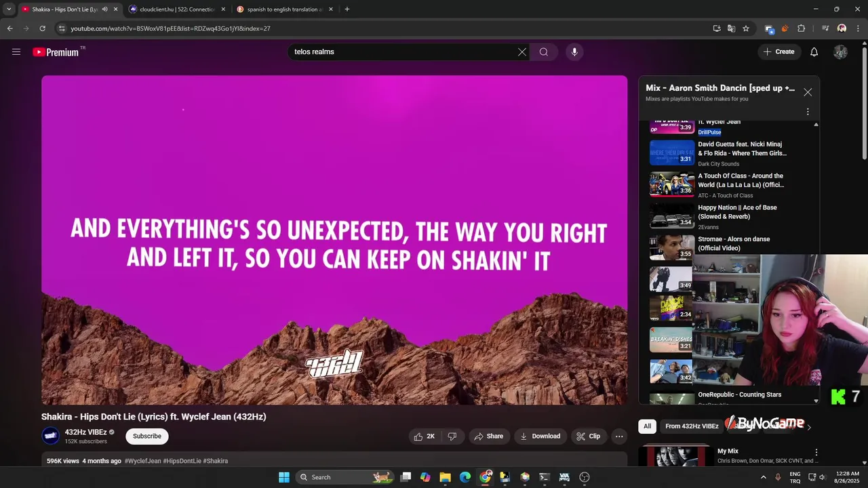Click the #WyclefJean hashtag
Screen dimensions: 868x488
(142, 461)
